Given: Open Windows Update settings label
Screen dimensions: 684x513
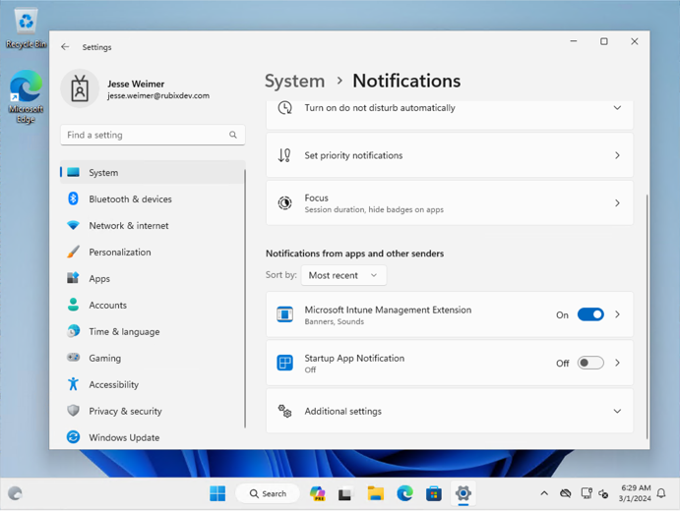Looking at the screenshot, I should (125, 439).
